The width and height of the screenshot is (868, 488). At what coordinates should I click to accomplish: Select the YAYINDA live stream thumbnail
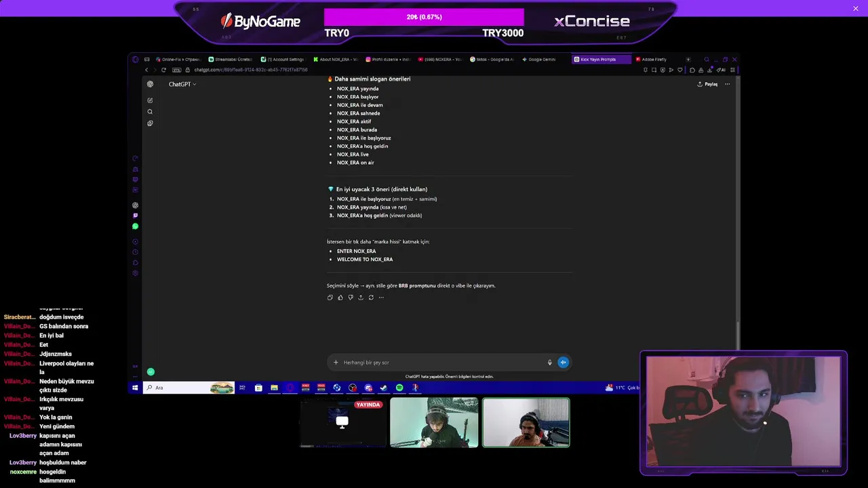click(x=342, y=423)
